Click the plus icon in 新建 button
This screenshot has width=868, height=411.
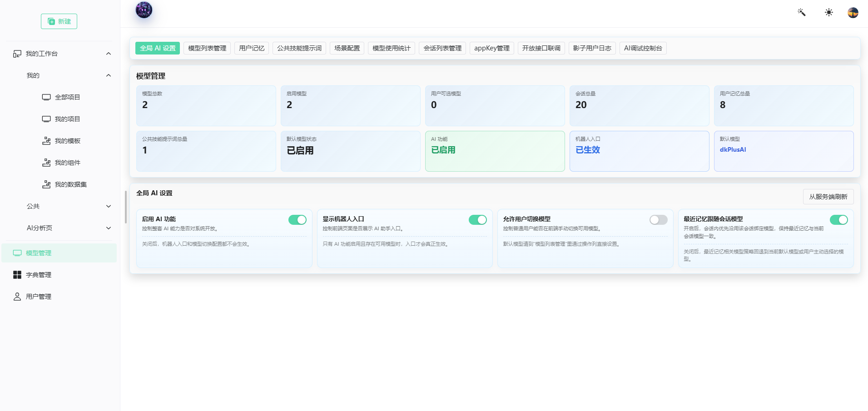pos(51,21)
